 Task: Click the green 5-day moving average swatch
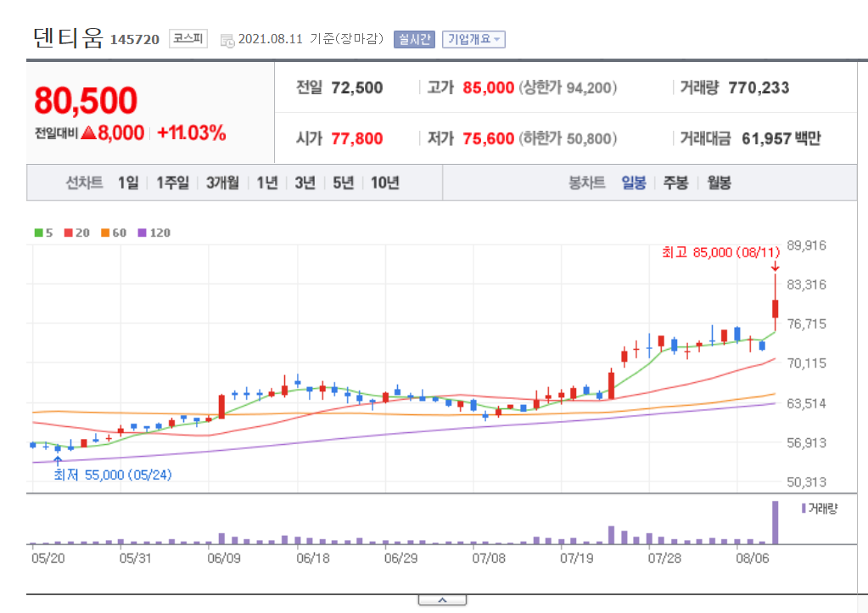[39, 233]
